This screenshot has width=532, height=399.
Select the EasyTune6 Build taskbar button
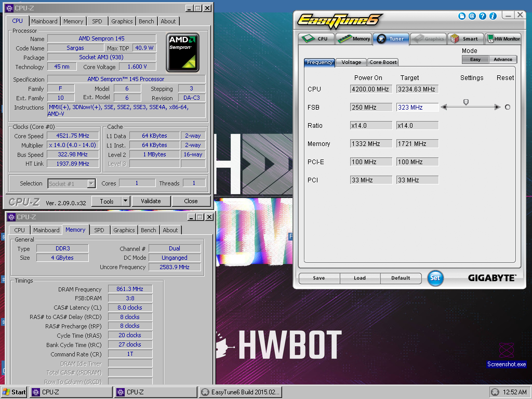click(x=241, y=392)
